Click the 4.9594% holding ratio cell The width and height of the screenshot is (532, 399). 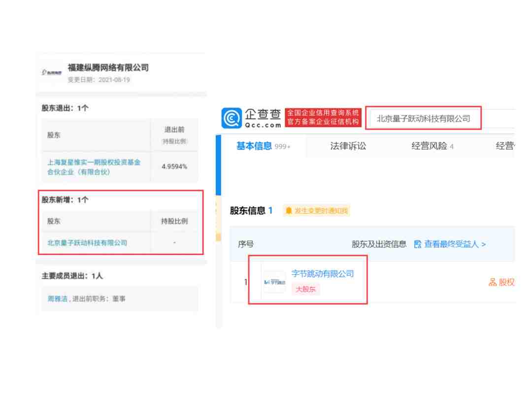click(x=174, y=166)
